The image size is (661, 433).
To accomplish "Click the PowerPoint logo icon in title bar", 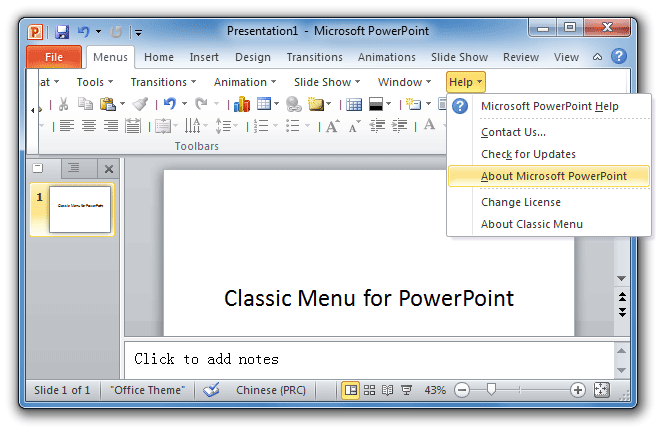I will 35,32.
